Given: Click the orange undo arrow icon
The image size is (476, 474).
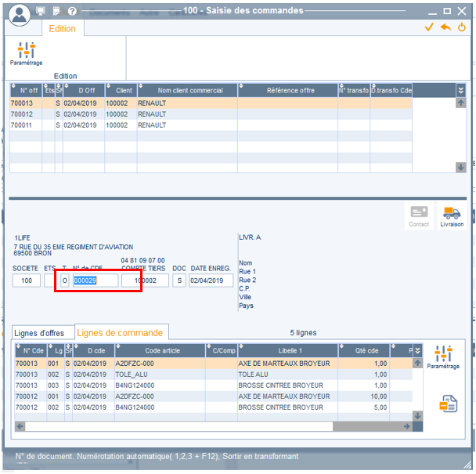Looking at the screenshot, I should coord(445,27).
